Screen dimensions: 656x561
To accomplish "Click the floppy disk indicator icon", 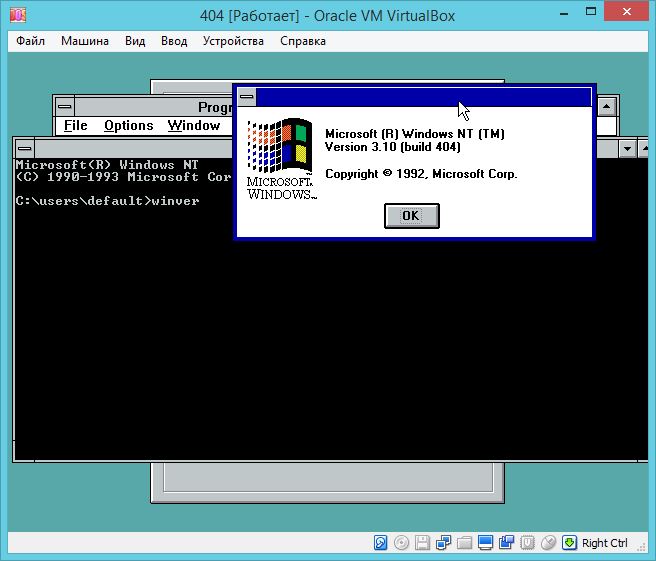I will click(422, 543).
